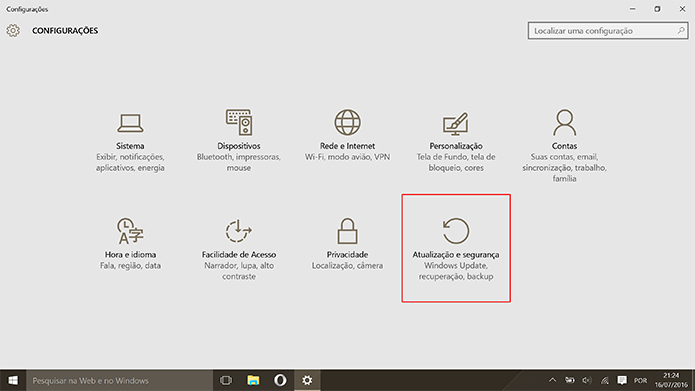Open the Action Center notification icon

tap(622, 380)
